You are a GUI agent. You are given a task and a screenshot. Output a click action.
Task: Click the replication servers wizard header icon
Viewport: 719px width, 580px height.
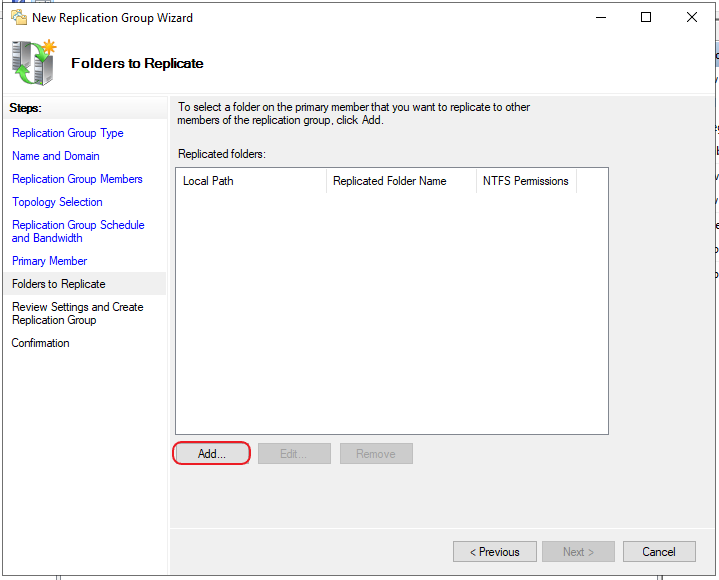tap(34, 63)
